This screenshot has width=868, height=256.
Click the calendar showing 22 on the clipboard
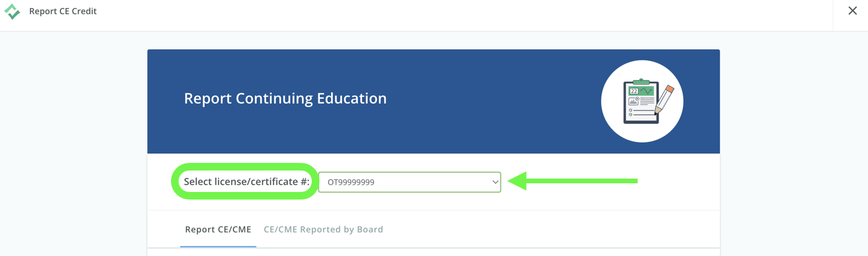(634, 91)
